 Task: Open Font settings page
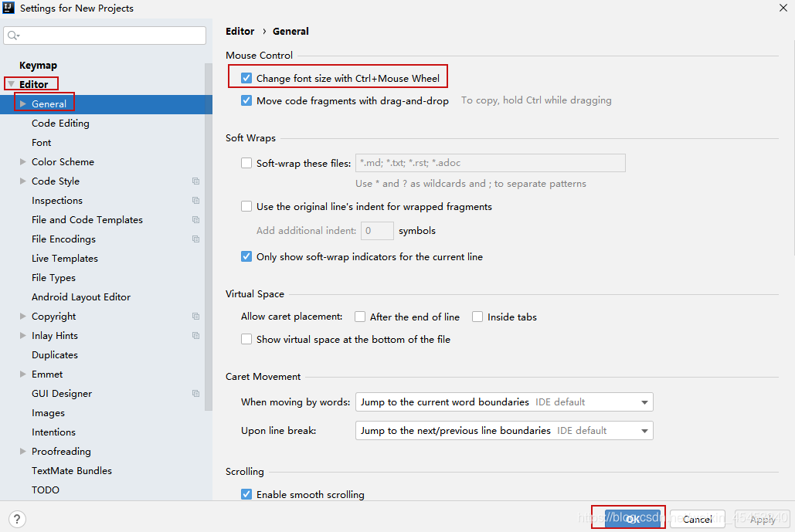coord(41,142)
